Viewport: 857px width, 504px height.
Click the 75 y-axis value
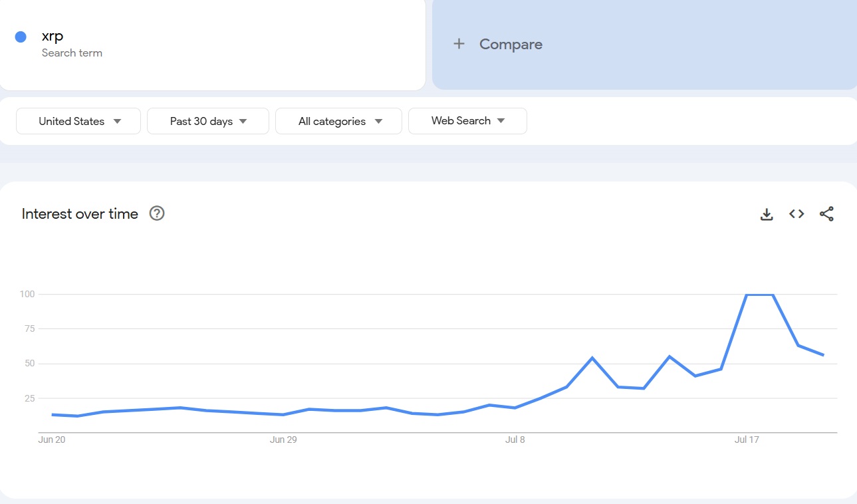30,328
